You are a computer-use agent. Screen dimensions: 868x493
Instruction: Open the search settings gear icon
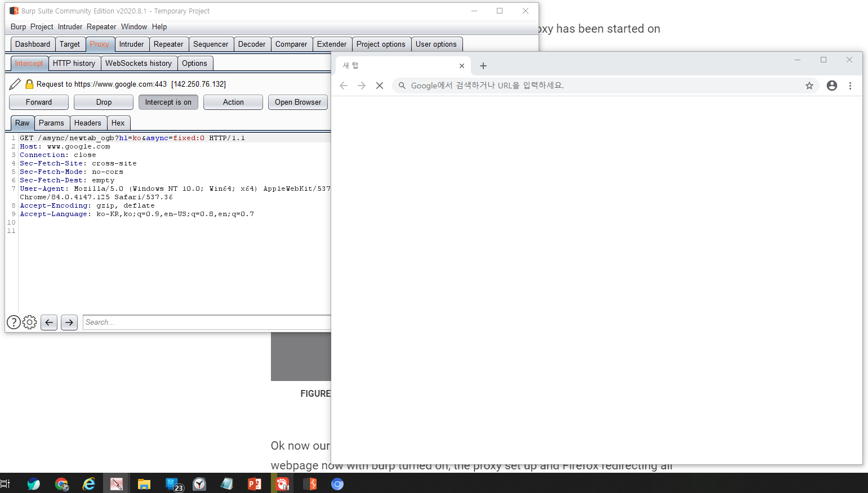coord(29,322)
